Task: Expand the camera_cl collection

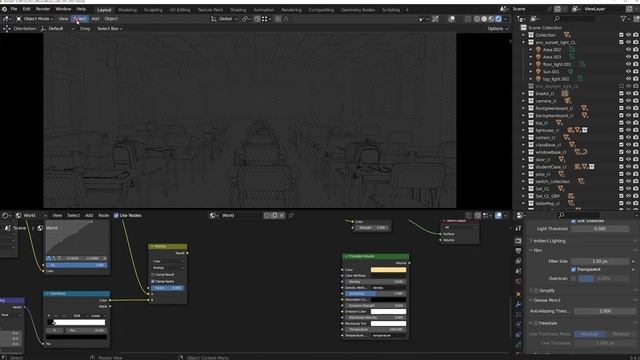Action: (524, 101)
